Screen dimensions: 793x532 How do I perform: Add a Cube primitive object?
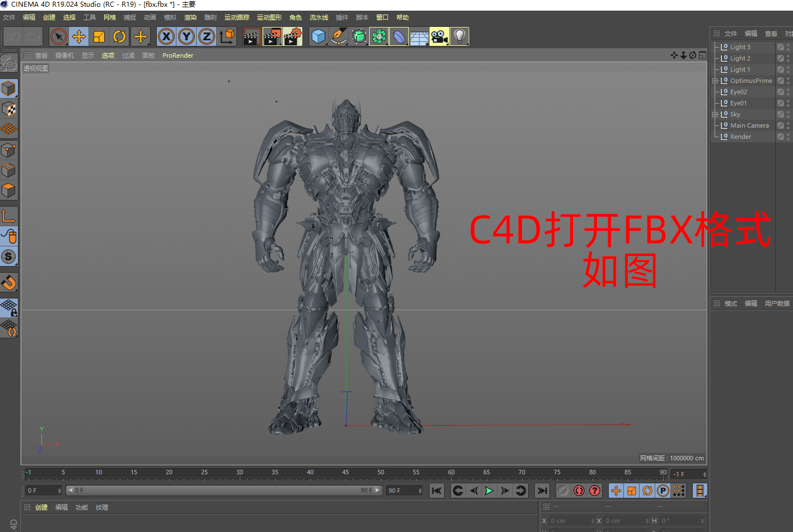[x=318, y=37]
